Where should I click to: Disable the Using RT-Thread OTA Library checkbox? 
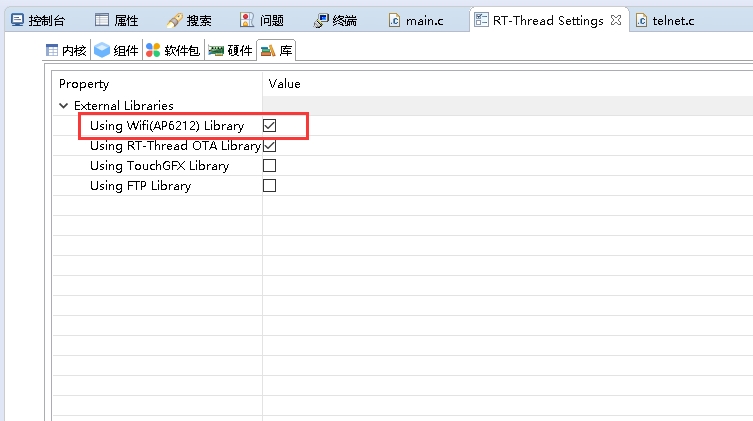tap(269, 146)
